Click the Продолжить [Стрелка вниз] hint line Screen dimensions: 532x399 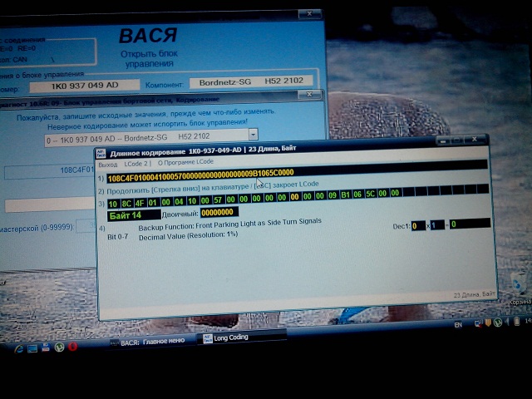213,187
